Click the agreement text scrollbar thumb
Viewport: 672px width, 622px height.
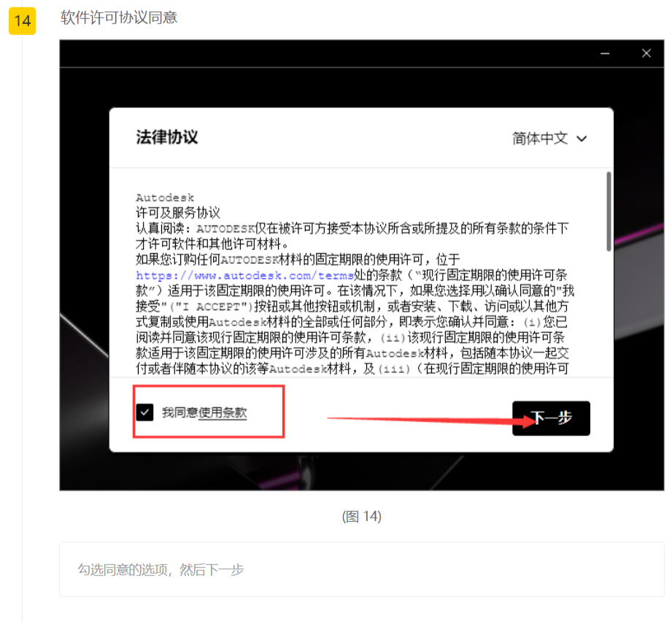pyautogui.click(x=609, y=212)
